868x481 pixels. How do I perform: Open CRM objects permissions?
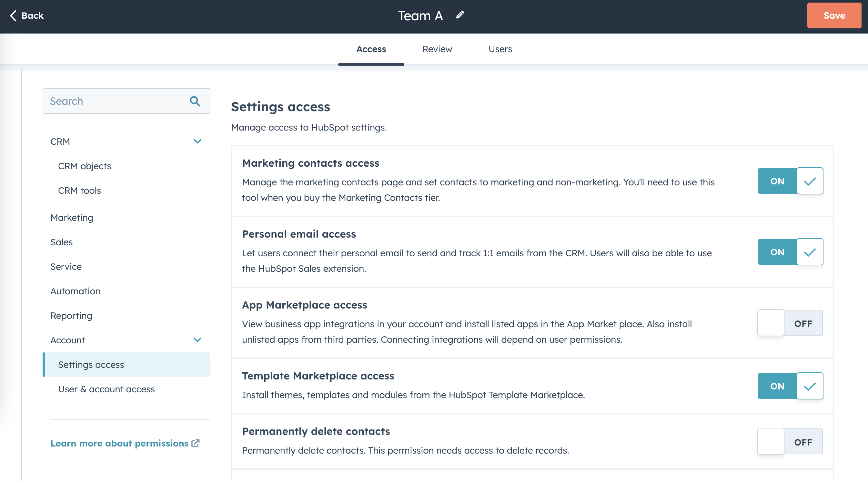click(85, 166)
